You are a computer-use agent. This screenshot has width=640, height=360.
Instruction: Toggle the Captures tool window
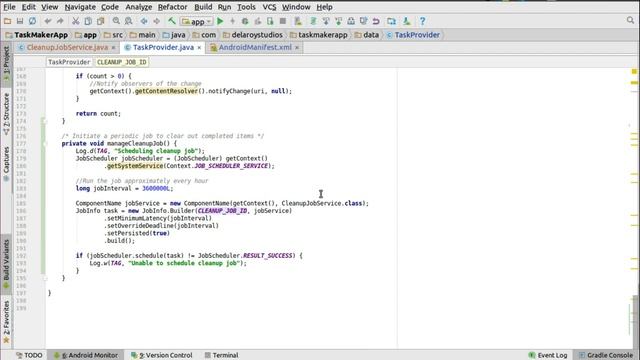[6, 164]
